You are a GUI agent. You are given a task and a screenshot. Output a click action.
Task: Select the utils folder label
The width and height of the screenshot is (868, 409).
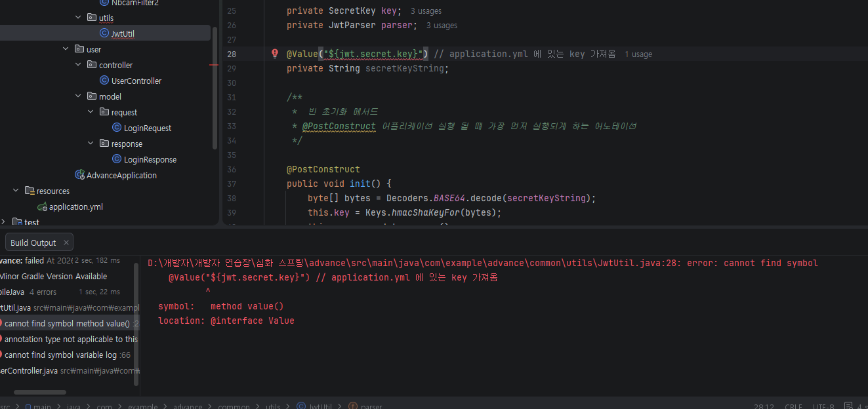(106, 18)
